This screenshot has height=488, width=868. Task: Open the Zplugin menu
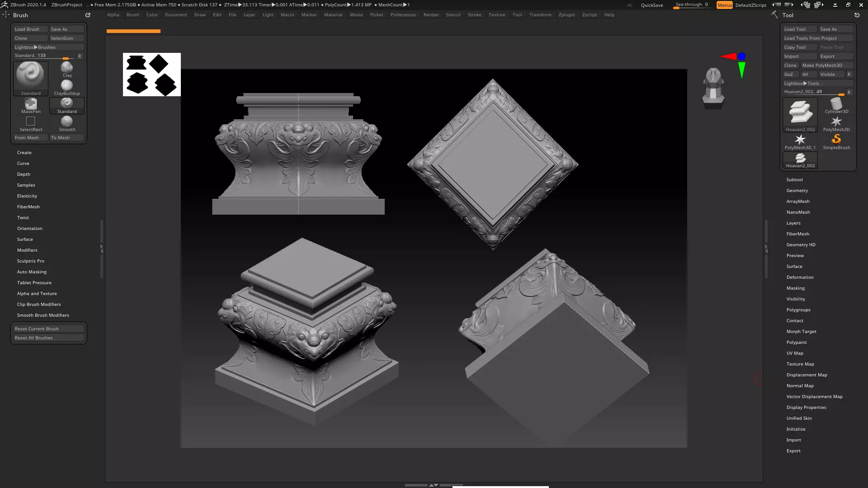[x=566, y=15]
